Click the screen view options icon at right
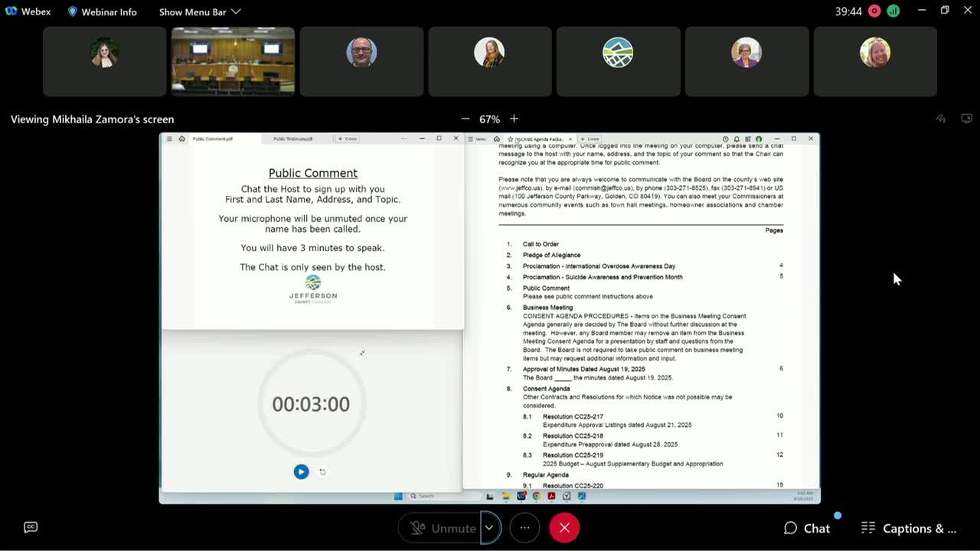This screenshot has height=551, width=980. 967,119
